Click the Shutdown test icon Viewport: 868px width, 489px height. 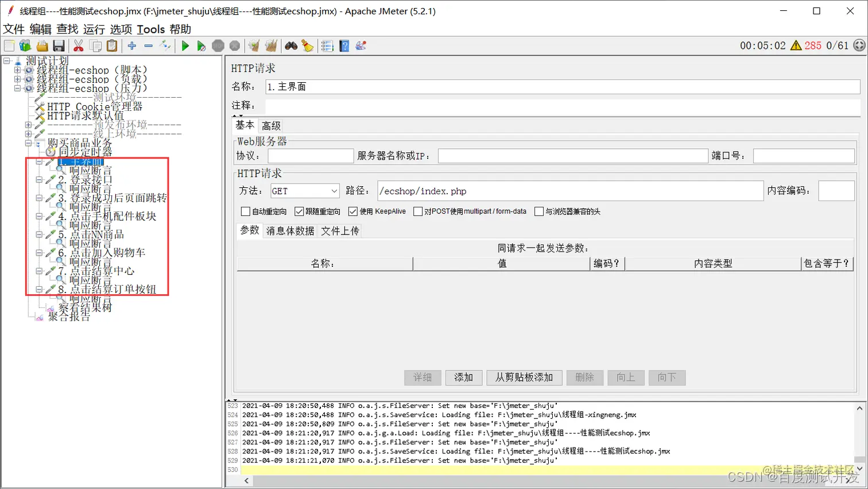(235, 46)
